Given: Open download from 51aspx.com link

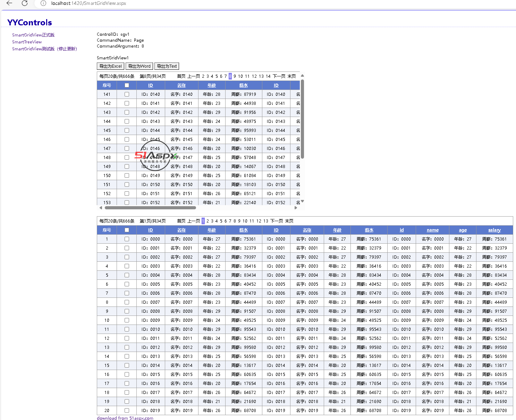Looking at the screenshot, I should coord(125,418).
